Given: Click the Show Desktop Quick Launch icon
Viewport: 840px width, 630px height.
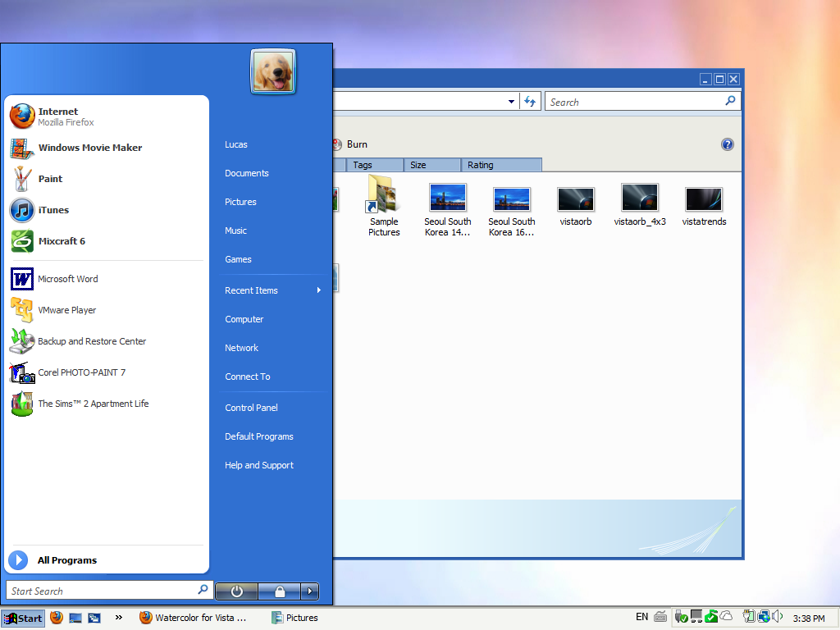Looking at the screenshot, I should pyautogui.click(x=75, y=618).
